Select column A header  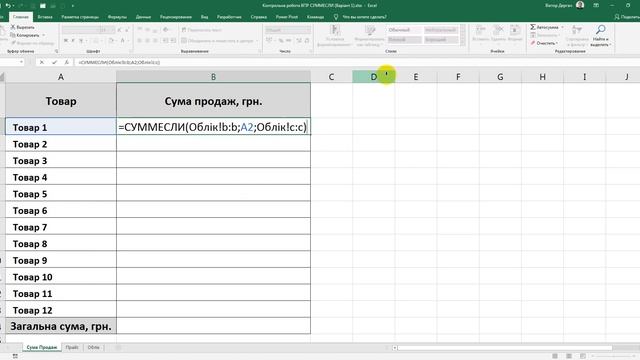click(61, 76)
